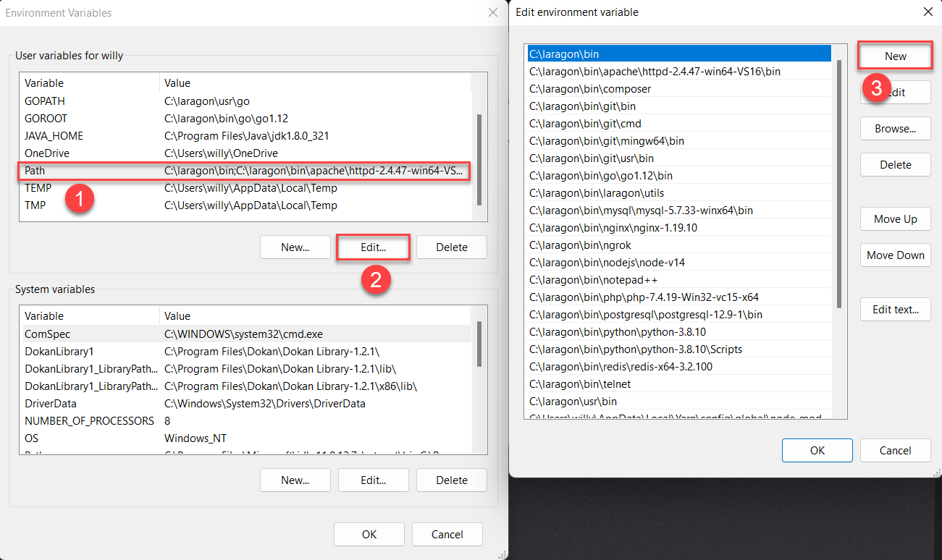Select DokanLibrary1_LibraryPath row ending in x86\lib\

(246, 386)
